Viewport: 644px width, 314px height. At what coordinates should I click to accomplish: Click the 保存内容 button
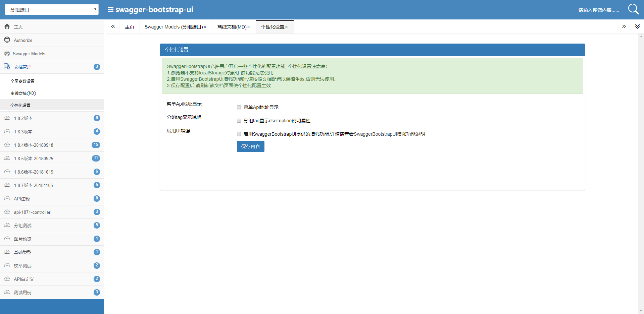(x=251, y=146)
